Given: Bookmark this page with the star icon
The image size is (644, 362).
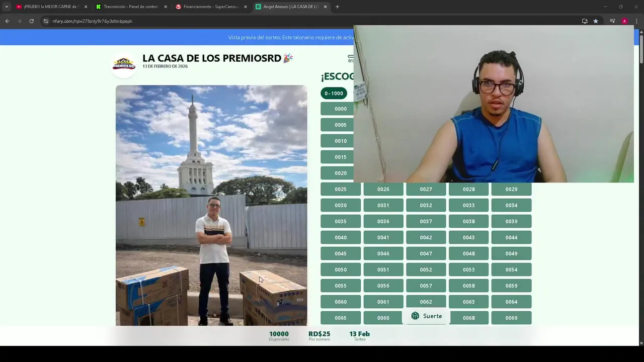Looking at the screenshot, I should pos(596,21).
